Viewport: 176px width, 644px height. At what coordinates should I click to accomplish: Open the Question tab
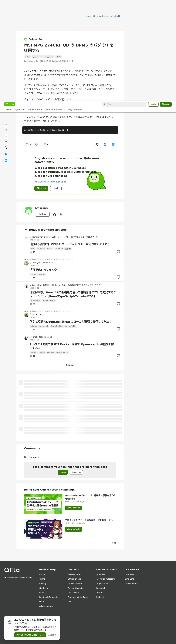coord(20,110)
